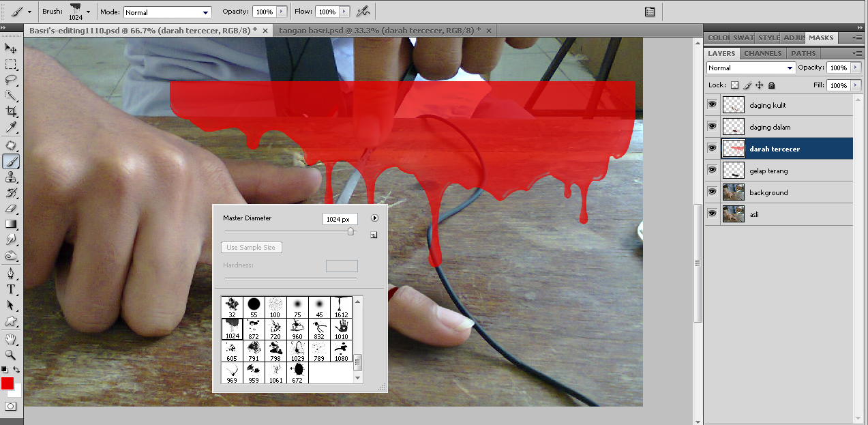The height and width of the screenshot is (425, 868).
Task: Open the layer blend mode dropdown
Action: (x=750, y=68)
